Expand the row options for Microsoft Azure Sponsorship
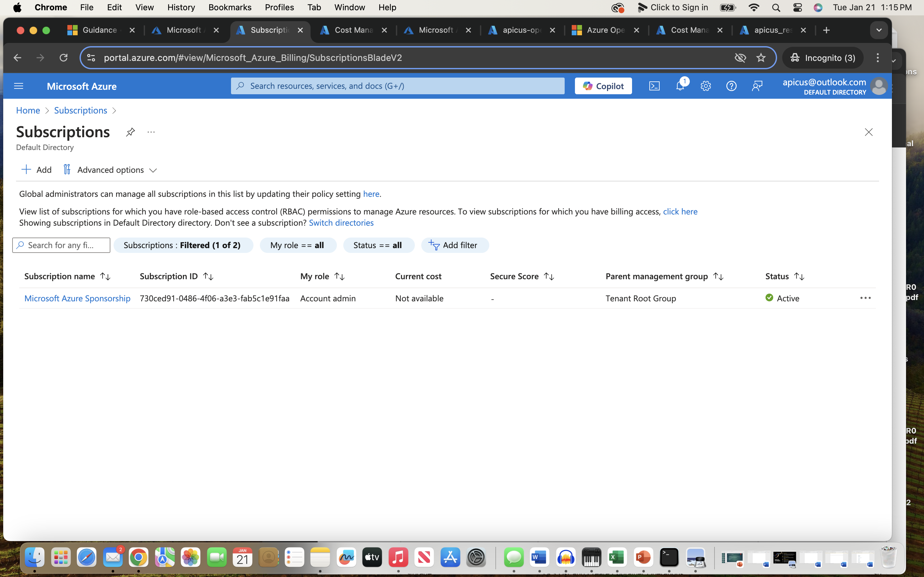 [x=866, y=297]
